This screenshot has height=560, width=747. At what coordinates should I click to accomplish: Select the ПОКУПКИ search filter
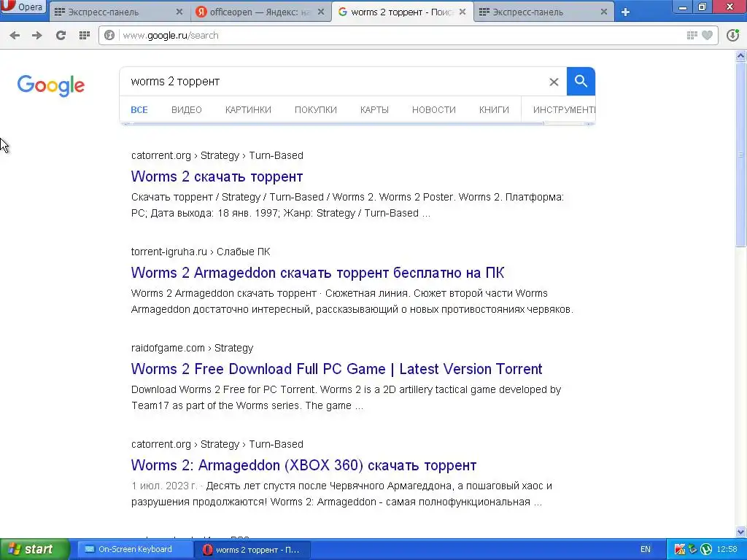(316, 110)
